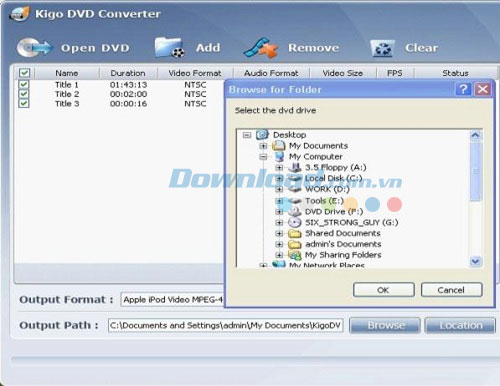Screen dimensions: 500x386
Task: Expand the DVD Drive (F:) node
Action: (279, 211)
